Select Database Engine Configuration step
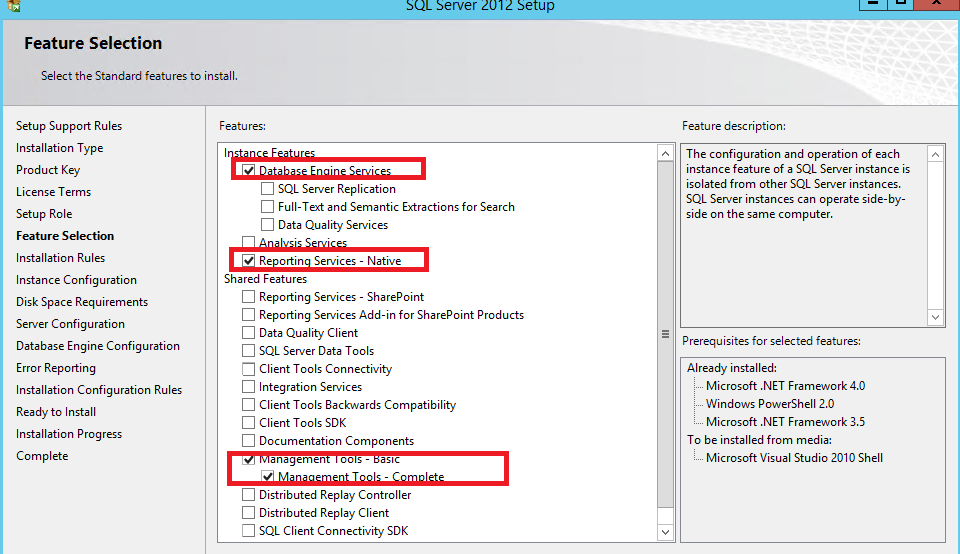960x554 pixels. 98,346
